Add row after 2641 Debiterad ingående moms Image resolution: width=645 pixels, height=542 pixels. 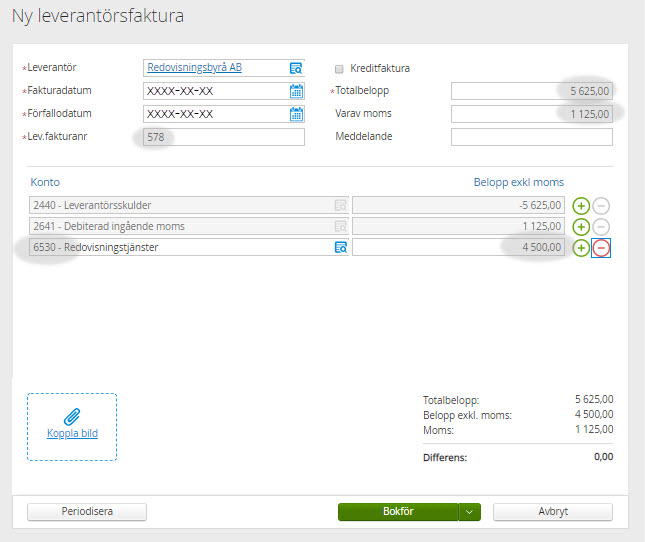tap(581, 227)
